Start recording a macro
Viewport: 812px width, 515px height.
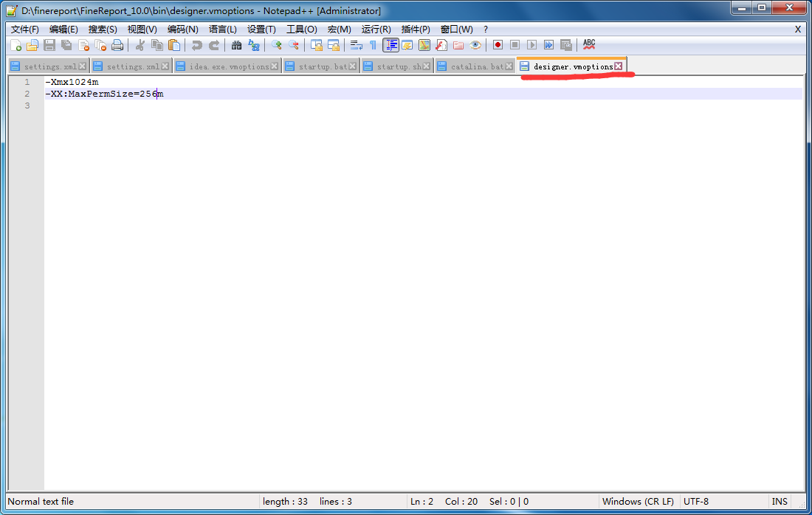coord(498,46)
